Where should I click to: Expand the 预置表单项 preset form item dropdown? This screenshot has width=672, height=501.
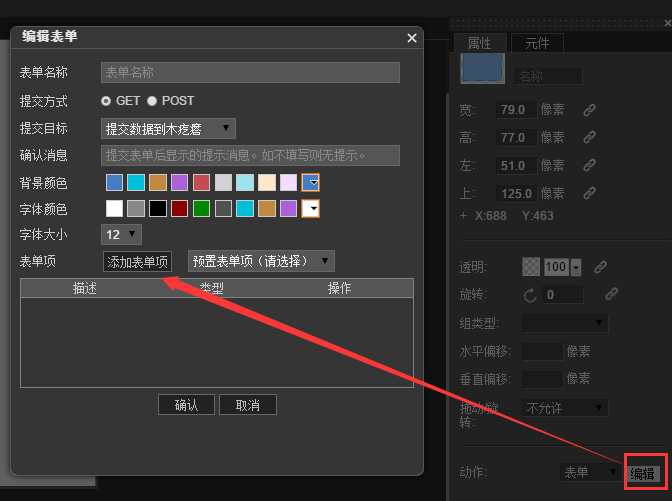pyautogui.click(x=261, y=261)
